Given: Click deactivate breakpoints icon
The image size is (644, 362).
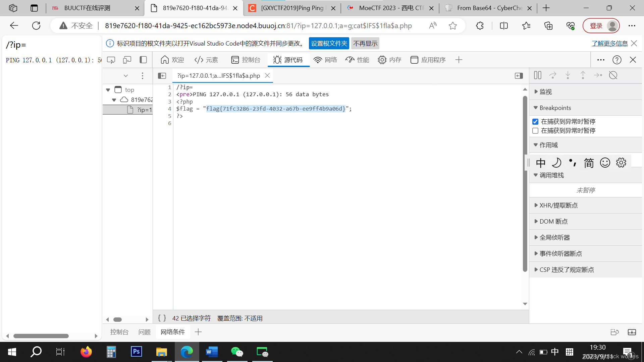Looking at the screenshot, I should click(613, 75).
